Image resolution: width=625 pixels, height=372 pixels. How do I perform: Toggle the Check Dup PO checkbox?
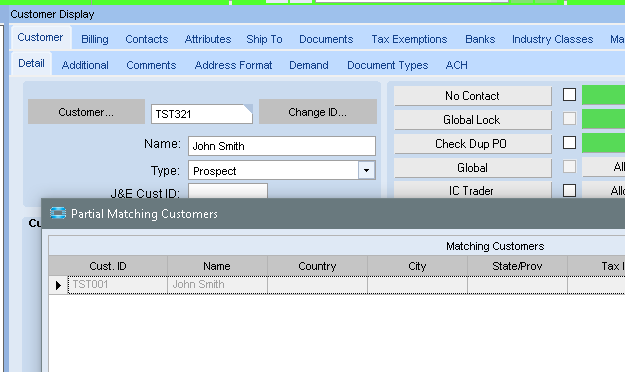[569, 143]
